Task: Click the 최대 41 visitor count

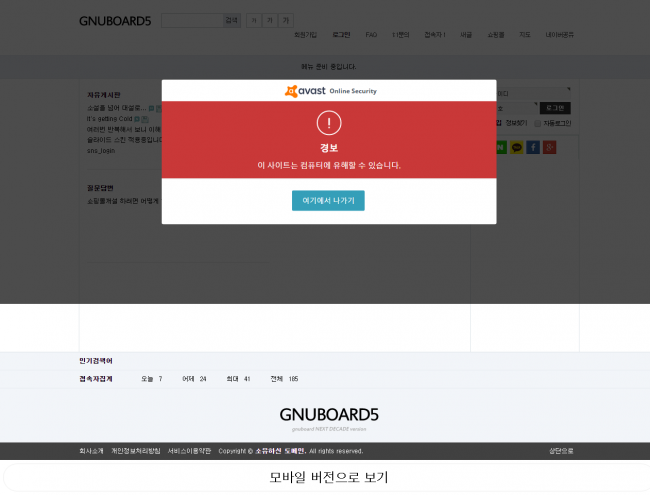Action: tap(238, 379)
